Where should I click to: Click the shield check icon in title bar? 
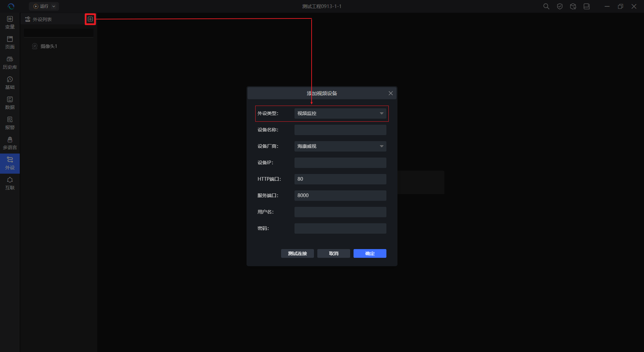559,6
